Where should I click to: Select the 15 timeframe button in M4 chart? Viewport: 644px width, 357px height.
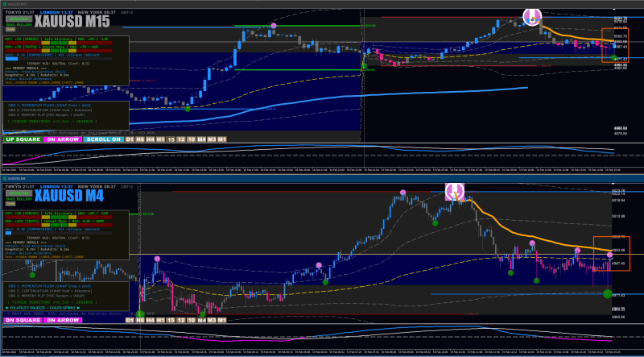pos(171,320)
